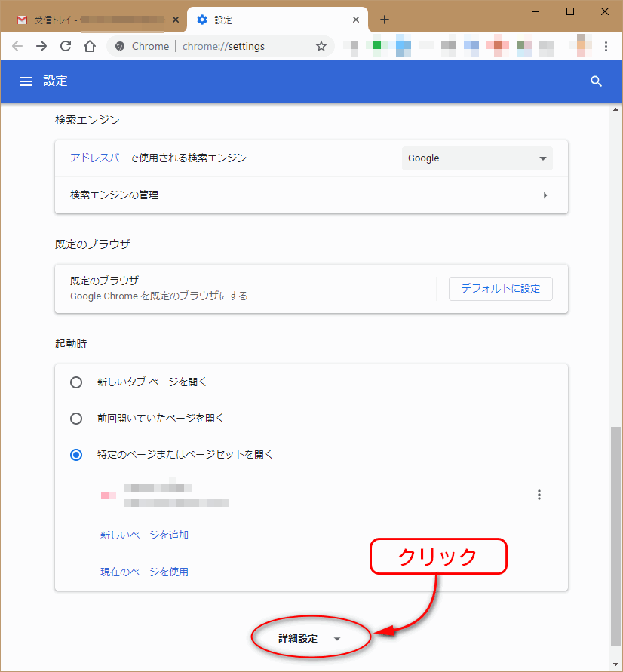Select 新しいタブ ページを開く radio option
The width and height of the screenshot is (623, 672).
coord(76,382)
